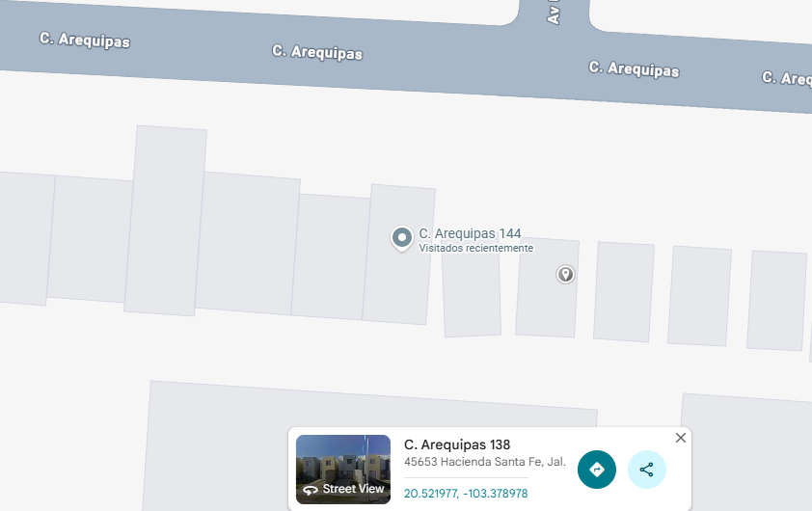Viewport: 812px width, 511px height.
Task: Click the C. Arequipas 144 map label
Action: [x=470, y=233]
